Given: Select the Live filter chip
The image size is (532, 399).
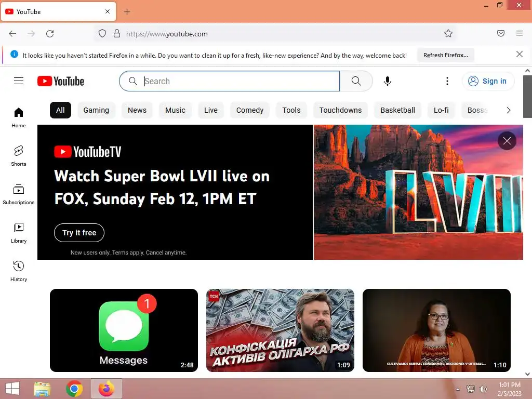Looking at the screenshot, I should pos(211,110).
